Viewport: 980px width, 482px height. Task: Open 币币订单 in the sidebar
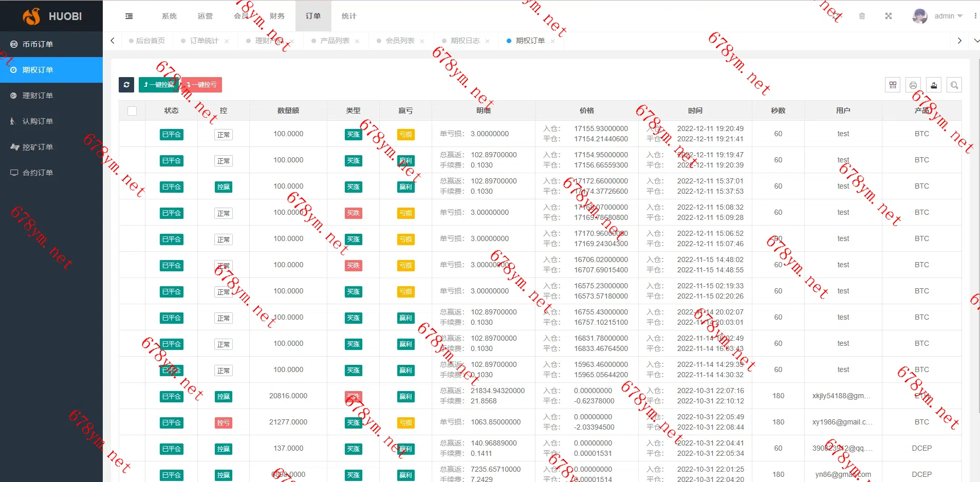coord(51,44)
